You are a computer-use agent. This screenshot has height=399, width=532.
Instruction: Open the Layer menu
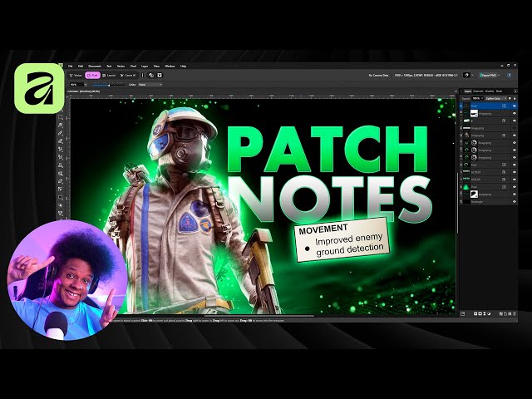[x=145, y=66]
